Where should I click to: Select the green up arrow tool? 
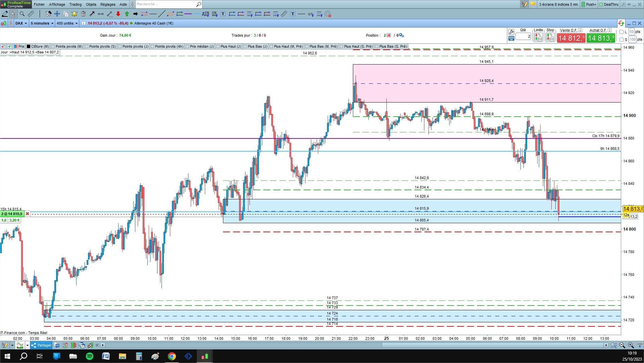(127, 14)
